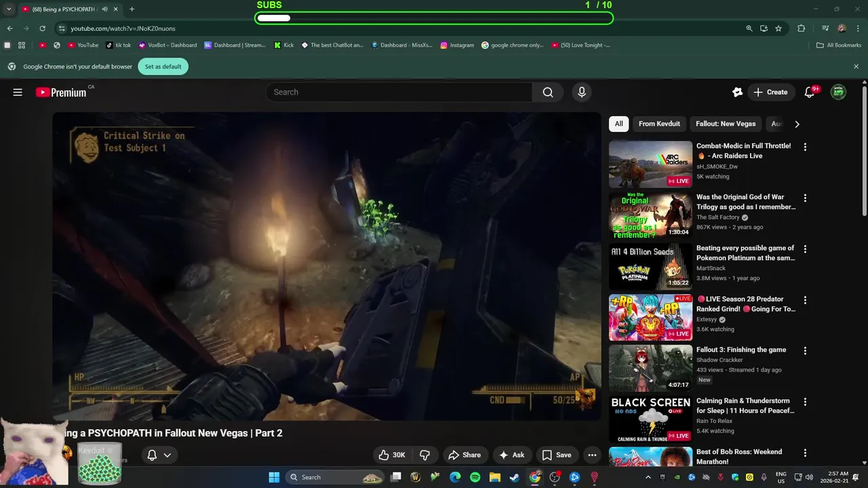Show hidden system tray icons chevron
This screenshot has height=488, width=868.
(x=648, y=477)
